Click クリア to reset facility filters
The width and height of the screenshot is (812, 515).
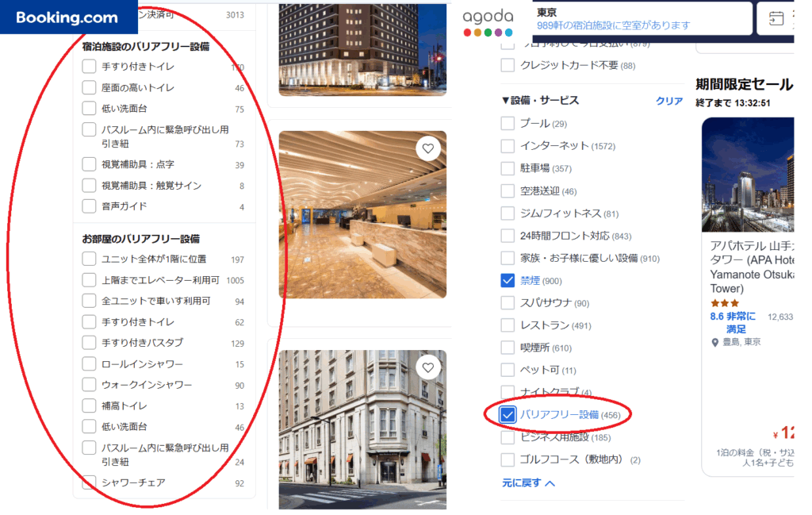tap(668, 101)
